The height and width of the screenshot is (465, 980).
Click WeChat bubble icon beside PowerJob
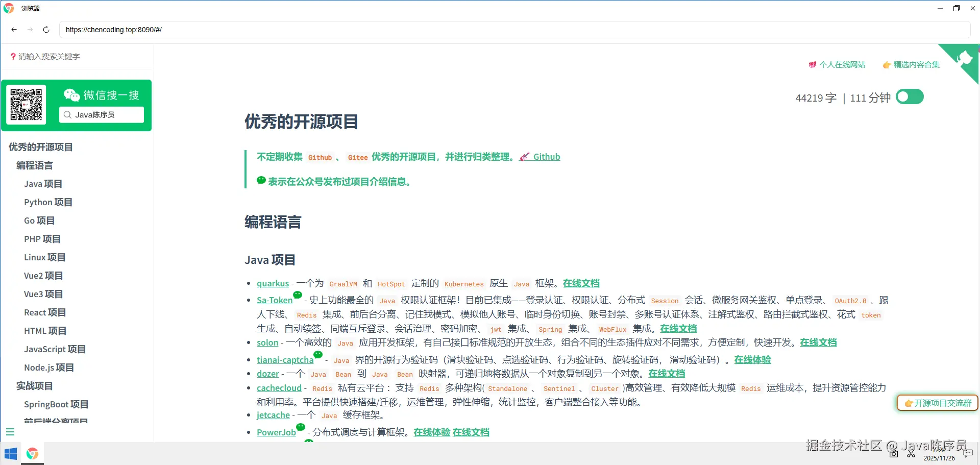(x=301, y=427)
